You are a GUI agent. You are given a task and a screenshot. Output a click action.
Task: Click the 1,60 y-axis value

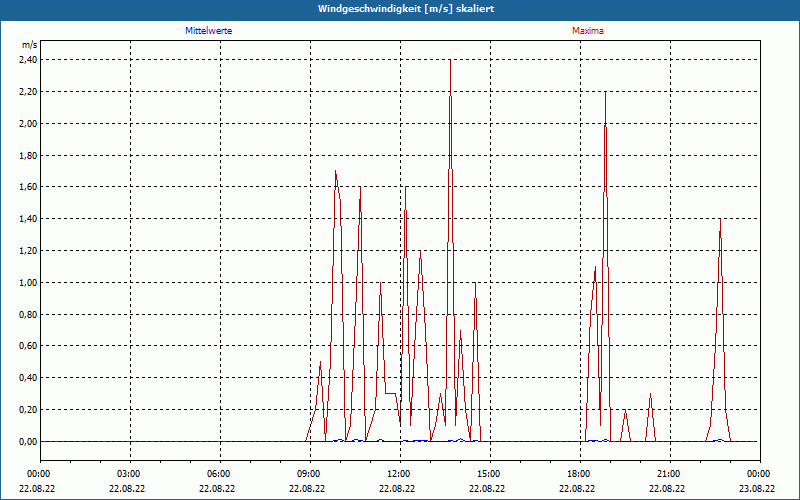29,187
